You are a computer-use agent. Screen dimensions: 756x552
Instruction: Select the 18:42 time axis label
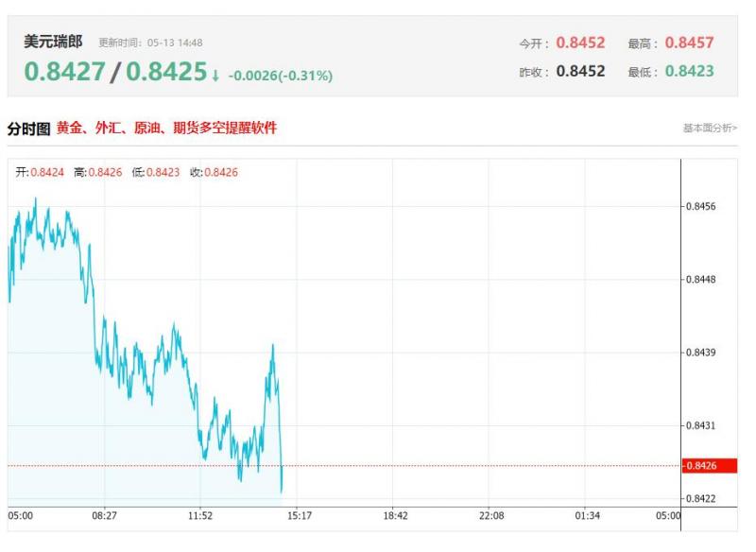pyautogui.click(x=395, y=516)
